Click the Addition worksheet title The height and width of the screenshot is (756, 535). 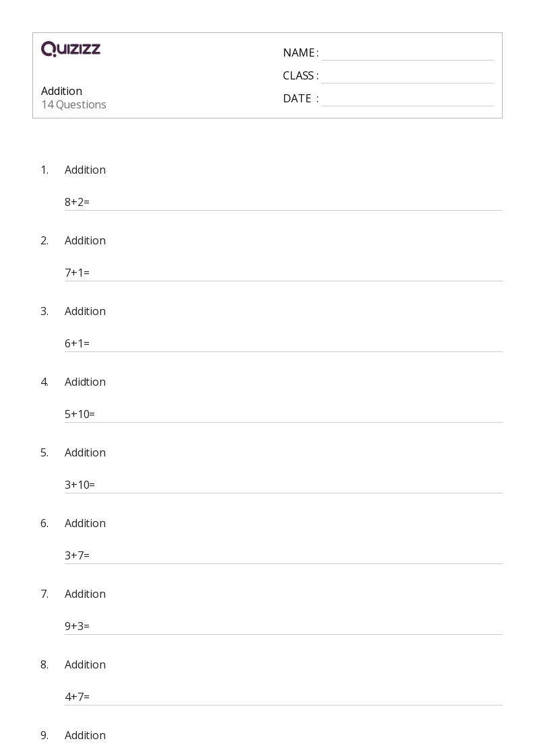coord(61,91)
